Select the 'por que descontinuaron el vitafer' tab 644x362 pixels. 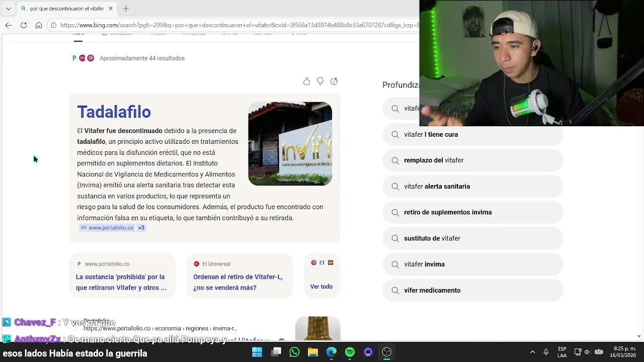[66, 9]
